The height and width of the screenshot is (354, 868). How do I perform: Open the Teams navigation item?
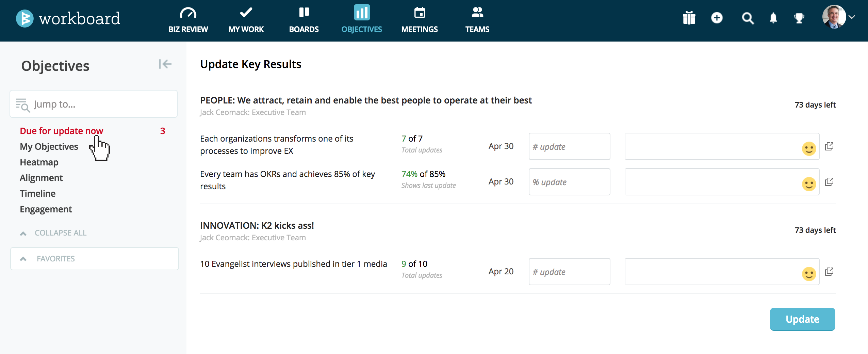(x=477, y=20)
